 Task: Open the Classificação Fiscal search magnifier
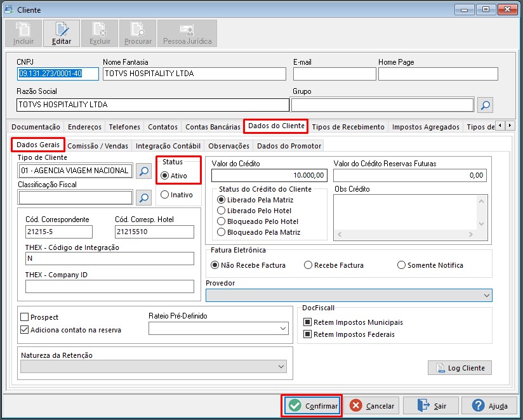(143, 198)
